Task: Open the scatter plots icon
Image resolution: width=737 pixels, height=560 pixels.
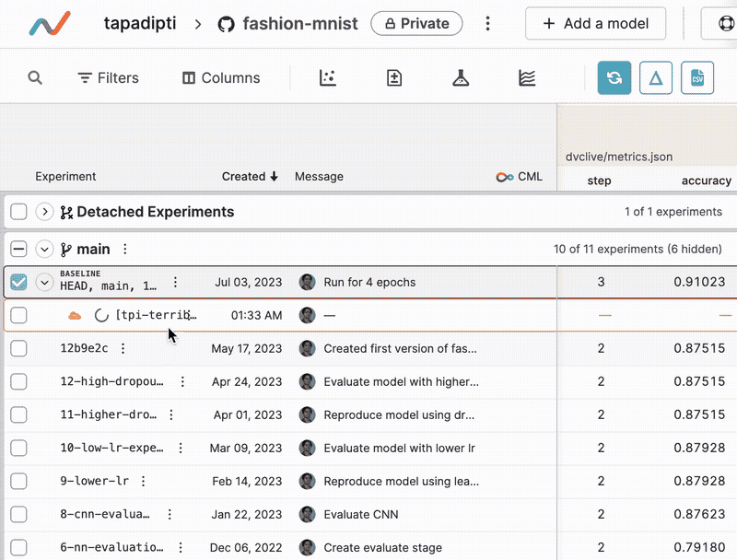Action: point(328,77)
